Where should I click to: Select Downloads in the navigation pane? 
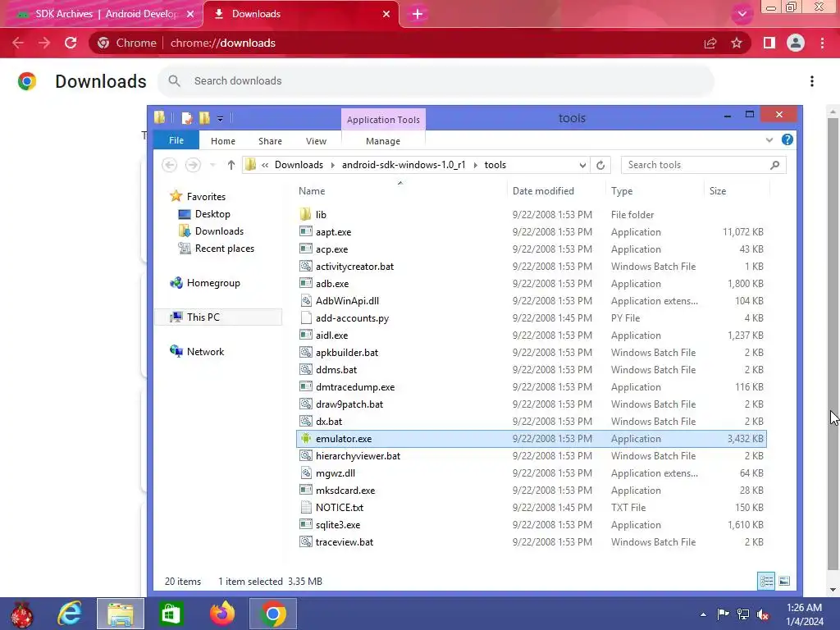[219, 231]
